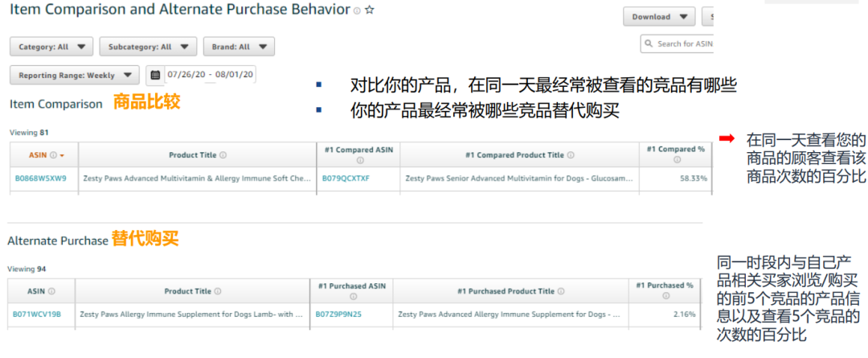The height and width of the screenshot is (358, 868).
Task: Click the 2.16% purchased value
Action: coord(684,315)
